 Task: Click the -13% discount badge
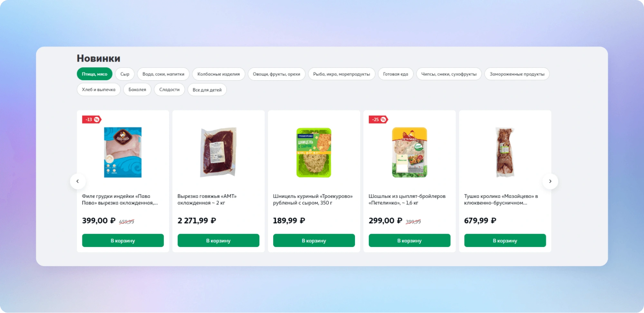[x=92, y=120]
